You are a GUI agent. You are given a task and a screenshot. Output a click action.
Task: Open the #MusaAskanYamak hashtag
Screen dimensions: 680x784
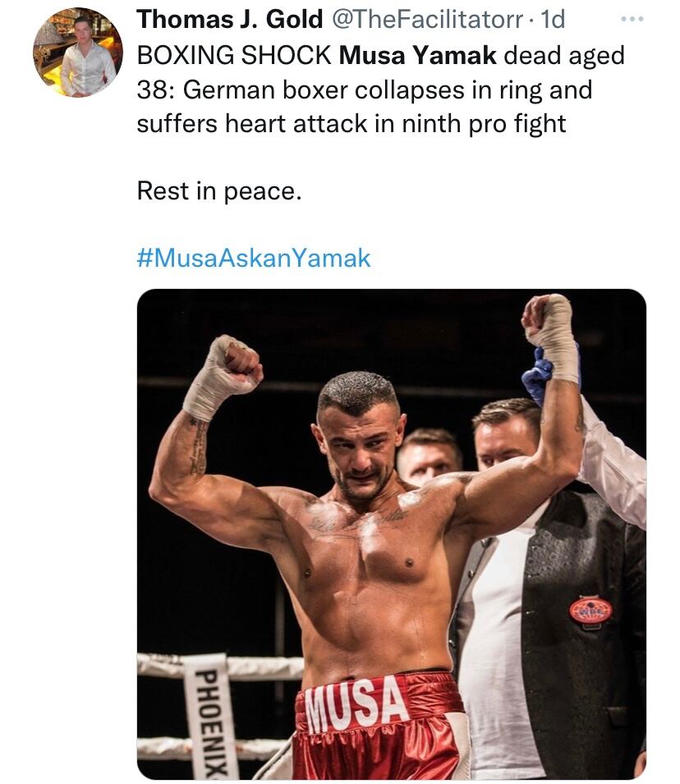click(254, 259)
